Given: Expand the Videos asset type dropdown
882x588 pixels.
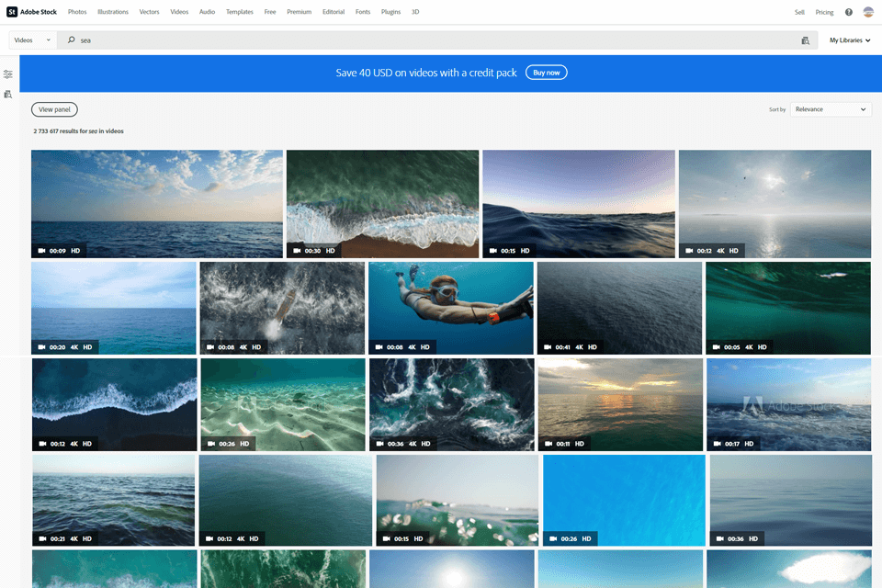Looking at the screenshot, I should click(33, 40).
